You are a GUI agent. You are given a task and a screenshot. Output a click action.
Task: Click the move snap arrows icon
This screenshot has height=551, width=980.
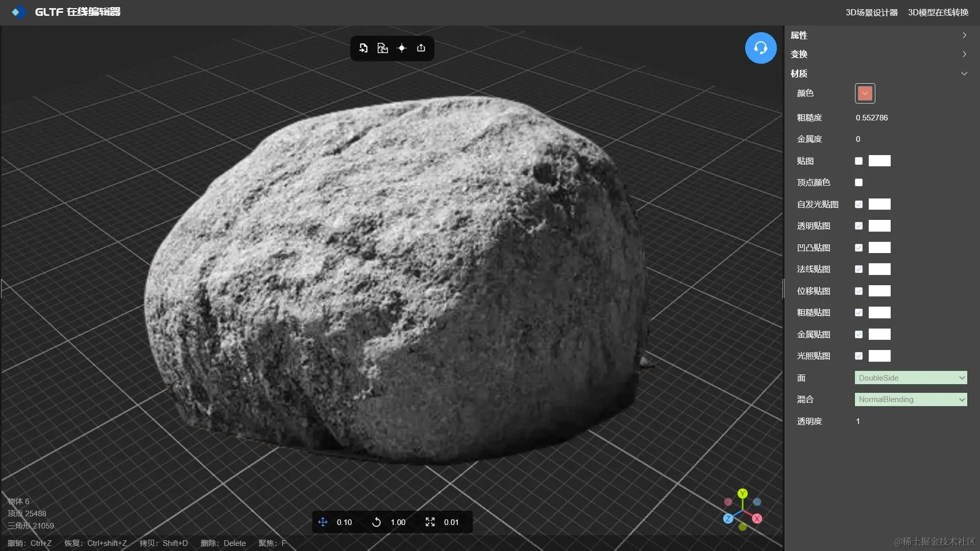tap(323, 522)
